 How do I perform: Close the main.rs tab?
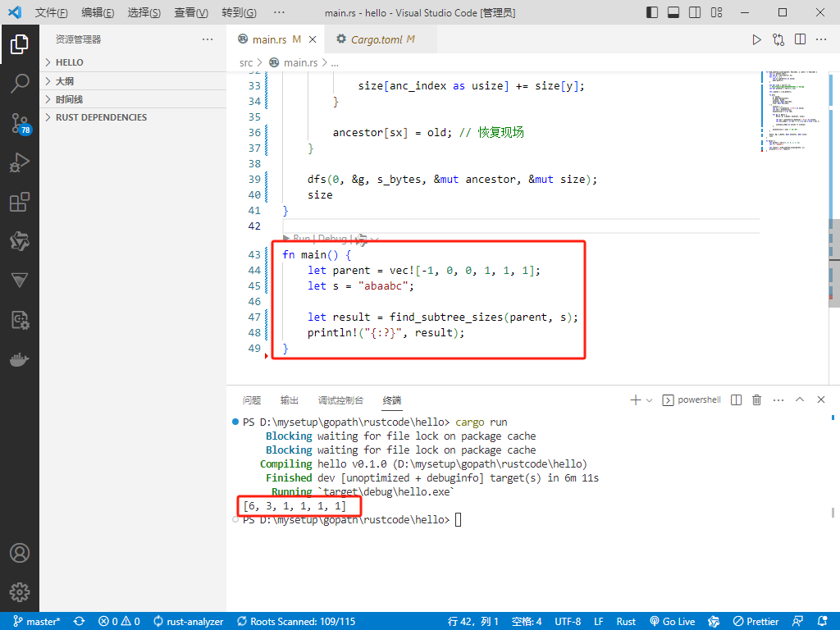(x=313, y=39)
